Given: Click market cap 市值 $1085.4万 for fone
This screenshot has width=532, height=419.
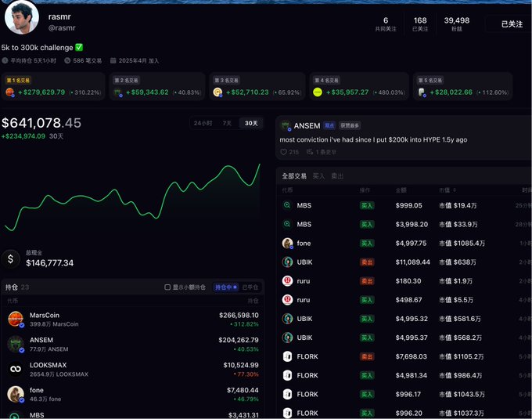Looking at the screenshot, I should (x=462, y=243).
